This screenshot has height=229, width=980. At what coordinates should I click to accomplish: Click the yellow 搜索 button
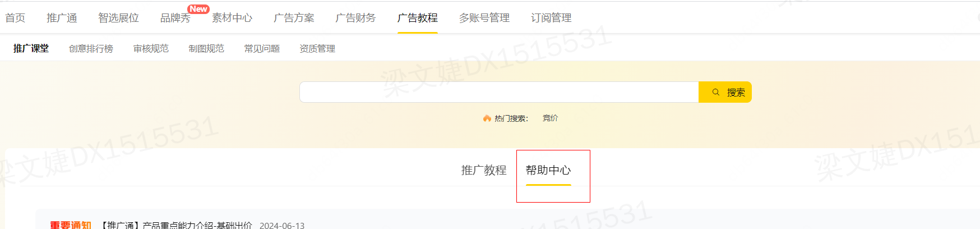tap(725, 92)
